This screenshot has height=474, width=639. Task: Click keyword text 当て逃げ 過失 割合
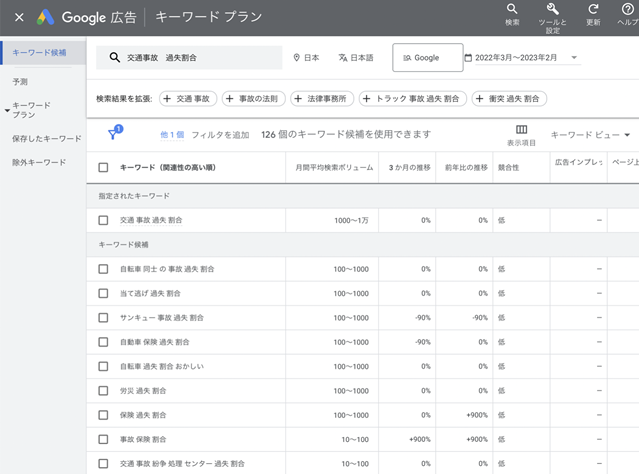tap(150, 293)
